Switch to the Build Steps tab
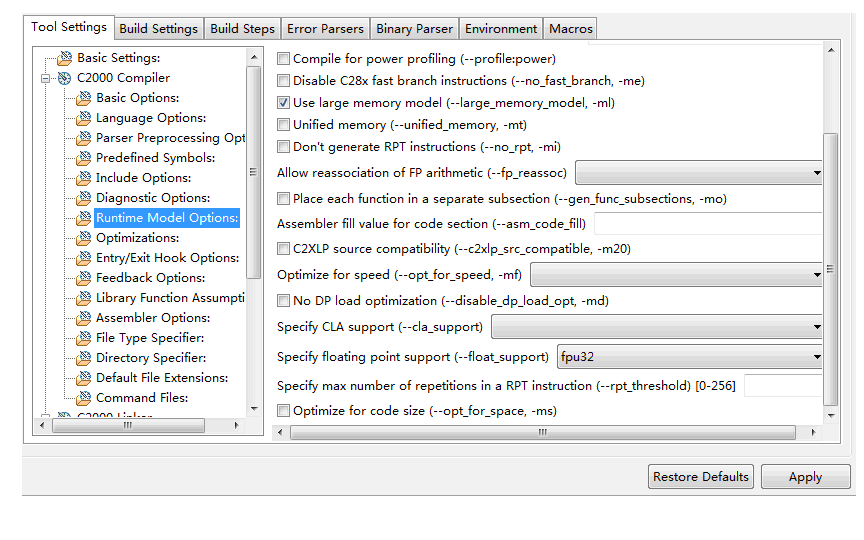This screenshot has height=540, width=864. click(x=242, y=29)
